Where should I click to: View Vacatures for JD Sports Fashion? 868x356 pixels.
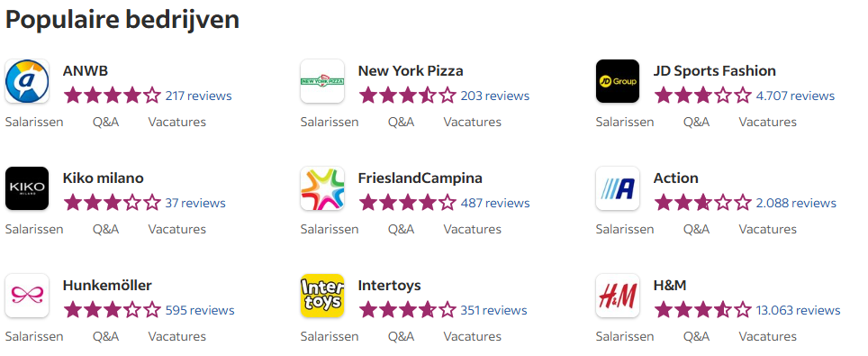(767, 122)
